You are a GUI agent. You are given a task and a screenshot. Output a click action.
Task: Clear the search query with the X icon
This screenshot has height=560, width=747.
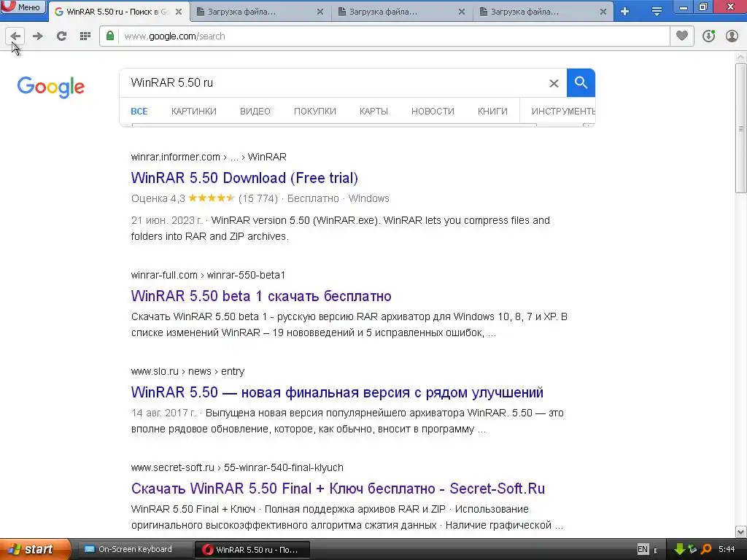[x=554, y=83]
